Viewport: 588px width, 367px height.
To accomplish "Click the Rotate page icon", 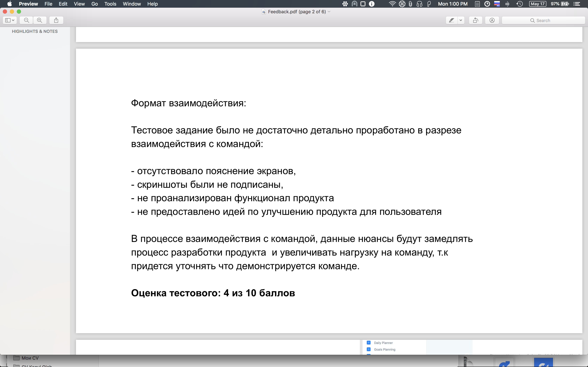I will tap(475, 20).
